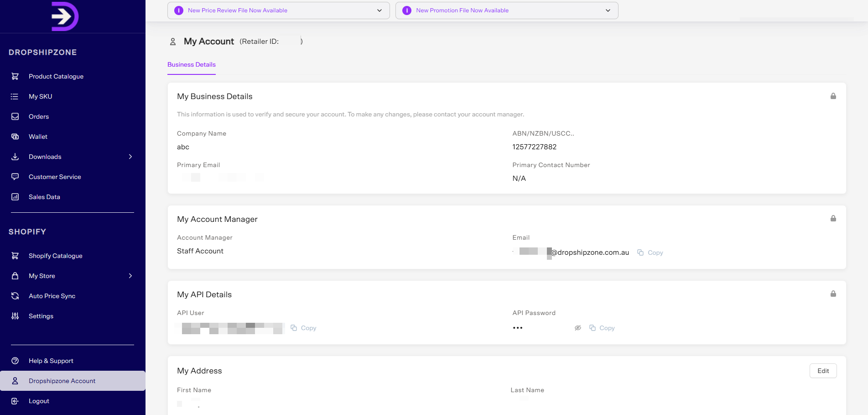The height and width of the screenshot is (415, 868).
Task: Click Edit button in My Address
Action: coord(823,371)
